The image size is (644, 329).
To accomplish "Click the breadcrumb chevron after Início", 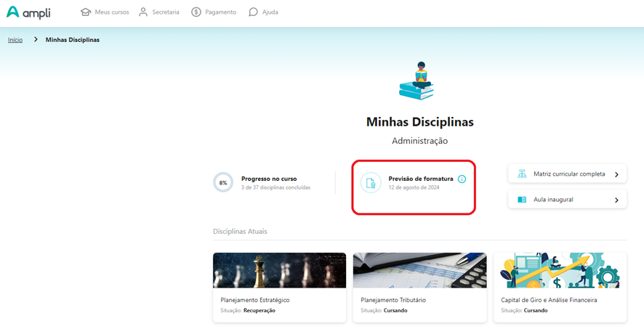I will (x=36, y=39).
